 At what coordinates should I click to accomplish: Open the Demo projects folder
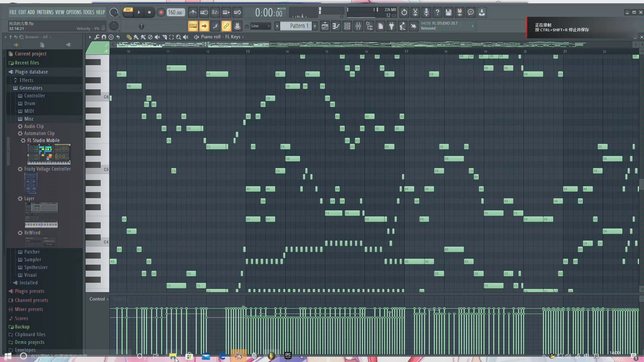[30, 342]
